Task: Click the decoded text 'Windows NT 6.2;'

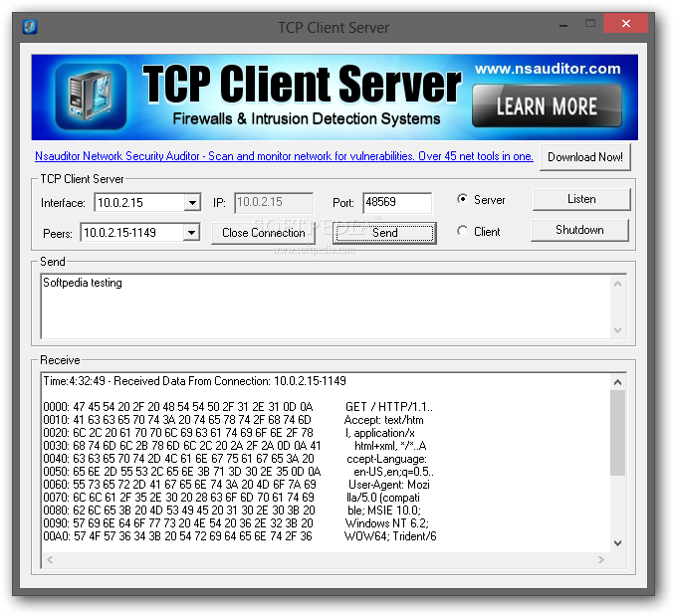Action: pos(387,523)
